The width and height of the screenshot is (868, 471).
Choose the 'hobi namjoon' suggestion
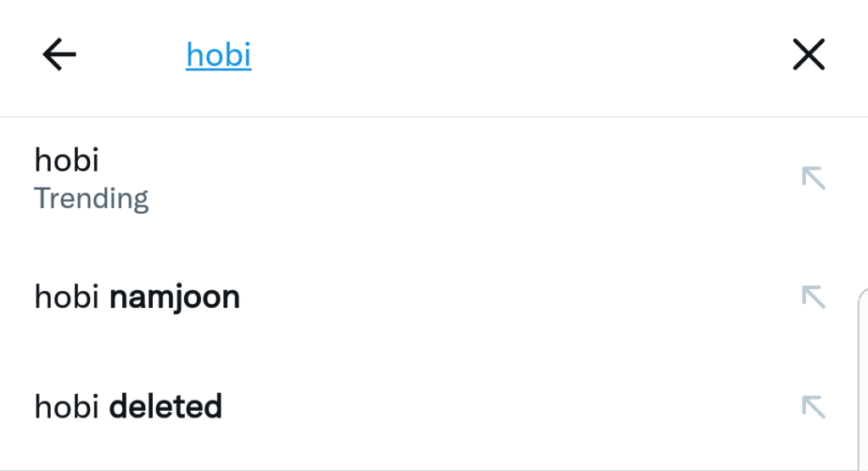pos(137,297)
